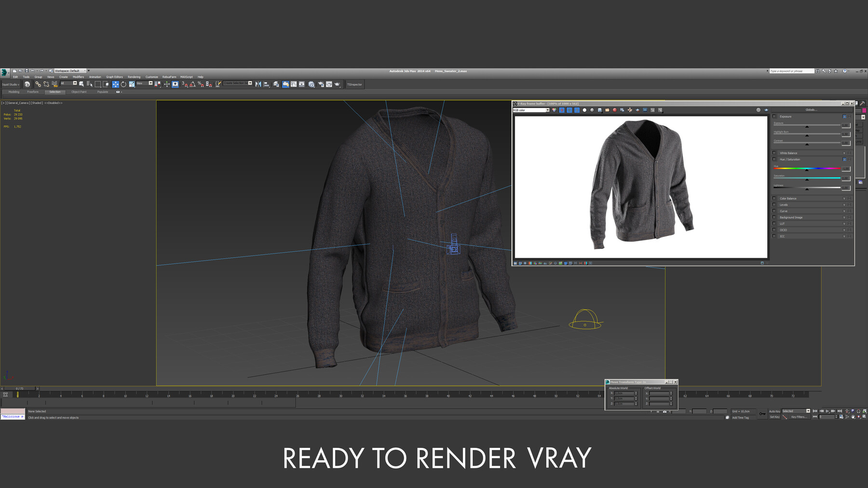Open the RGB color channel dropdown
The image size is (868, 488).
[x=531, y=110]
